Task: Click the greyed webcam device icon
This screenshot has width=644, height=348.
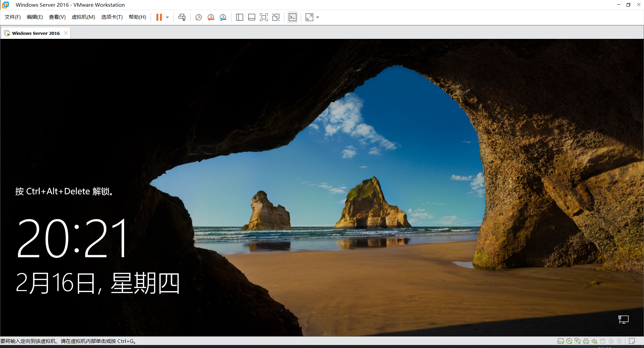Action: tap(611, 341)
